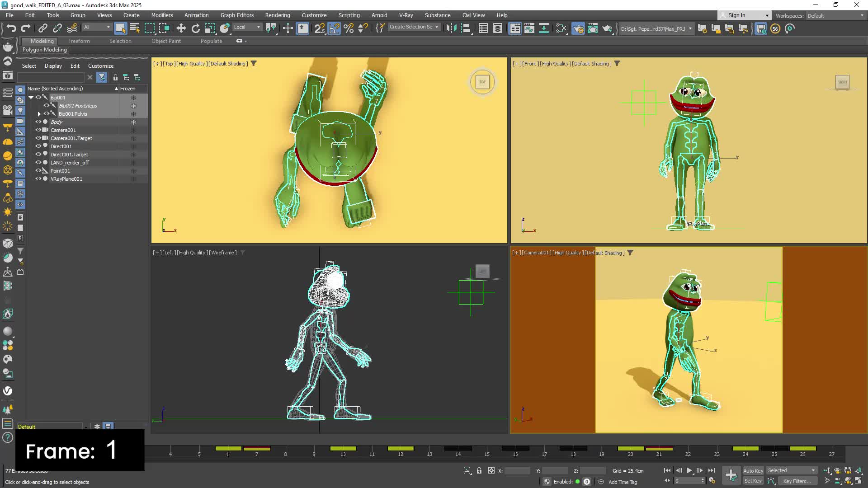Toggle the selection lock padlock

479,470
